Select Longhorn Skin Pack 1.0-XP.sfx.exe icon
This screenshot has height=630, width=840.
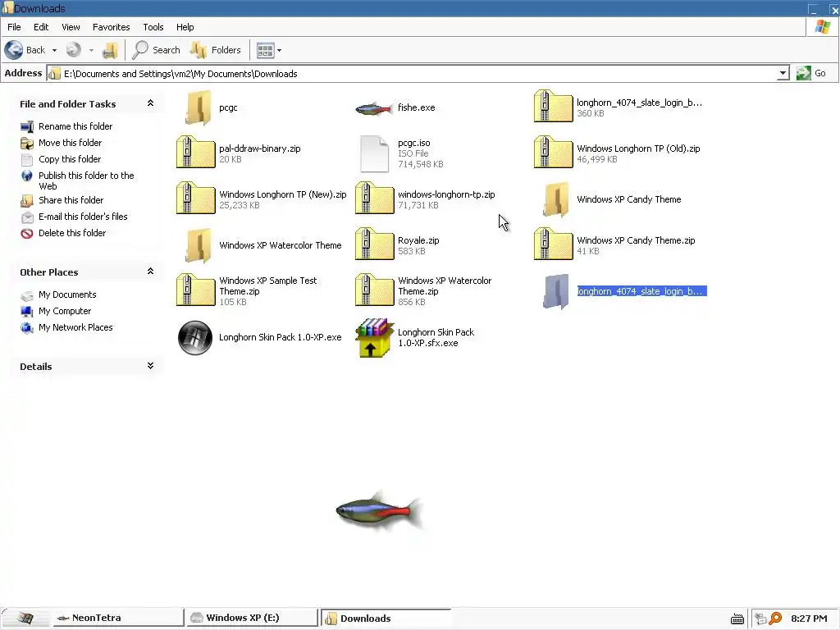click(374, 337)
